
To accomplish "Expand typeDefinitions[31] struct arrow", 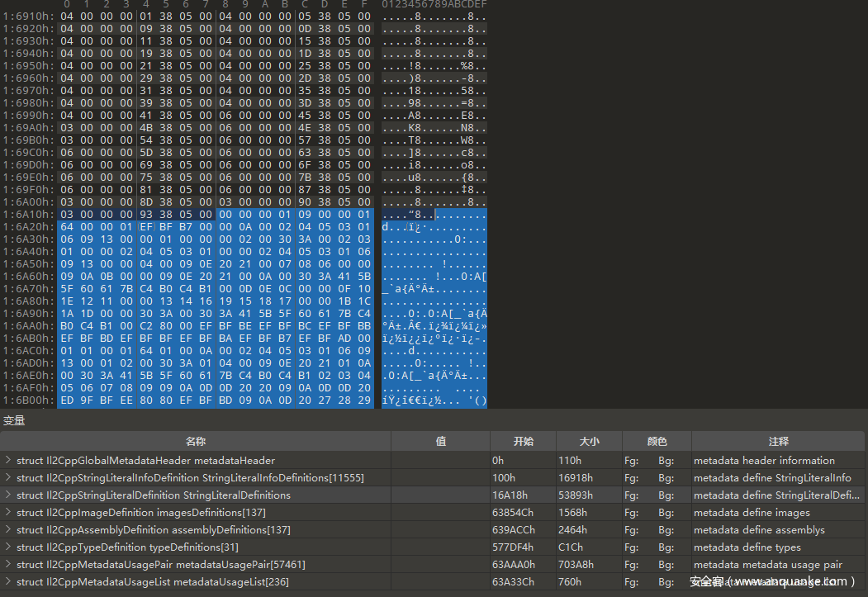I will click(8, 547).
